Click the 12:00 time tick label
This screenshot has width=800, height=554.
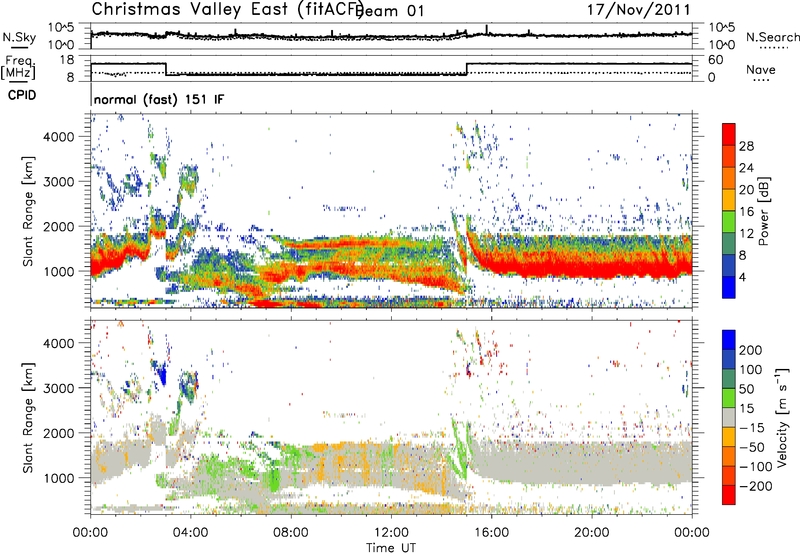click(x=391, y=533)
